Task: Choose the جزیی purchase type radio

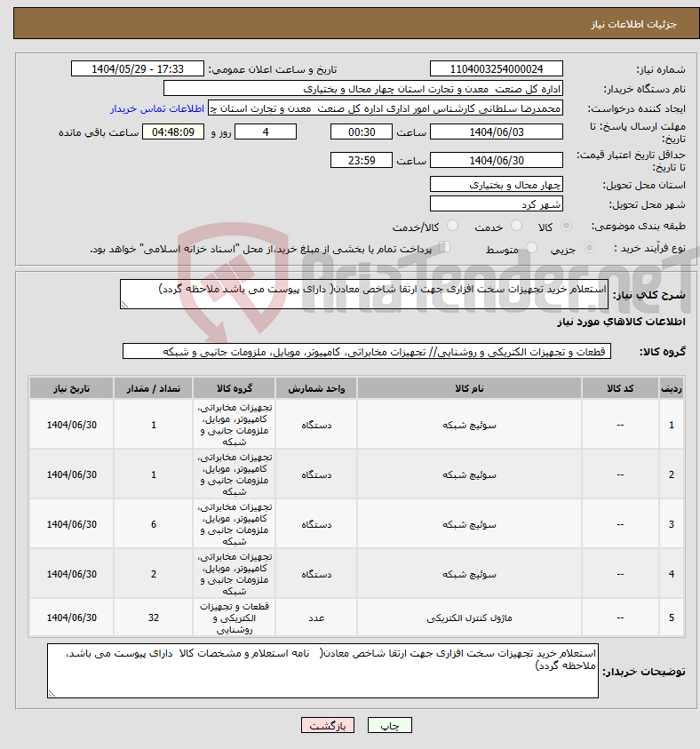Action: tap(590, 247)
